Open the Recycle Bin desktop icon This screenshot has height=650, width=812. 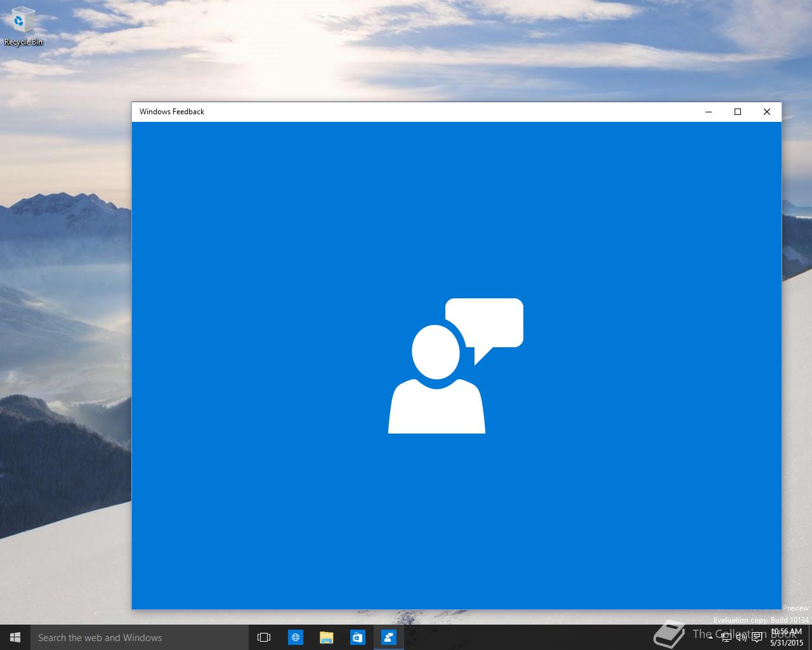[x=23, y=27]
